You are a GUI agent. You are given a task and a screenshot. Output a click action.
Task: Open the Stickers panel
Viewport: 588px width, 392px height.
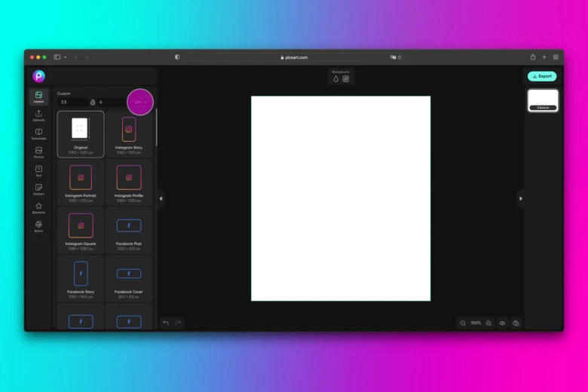click(x=38, y=189)
